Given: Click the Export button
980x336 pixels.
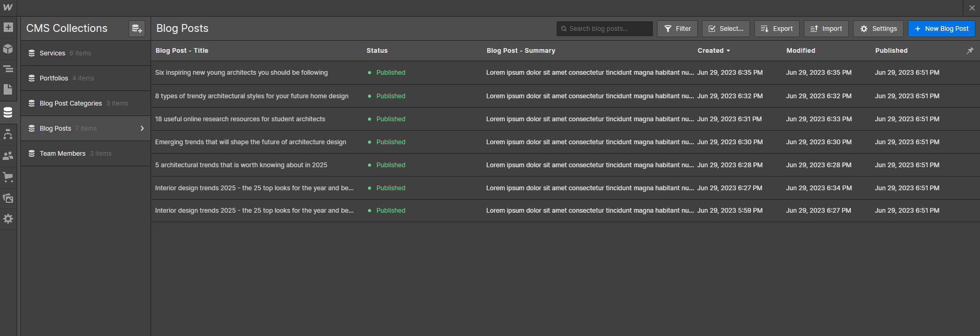Looking at the screenshot, I should (776, 29).
